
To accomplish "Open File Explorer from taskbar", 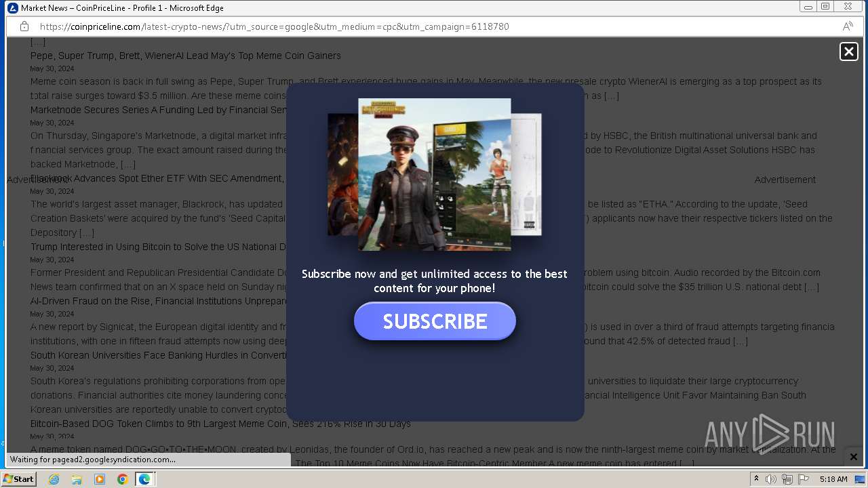I will pyautogui.click(x=77, y=479).
